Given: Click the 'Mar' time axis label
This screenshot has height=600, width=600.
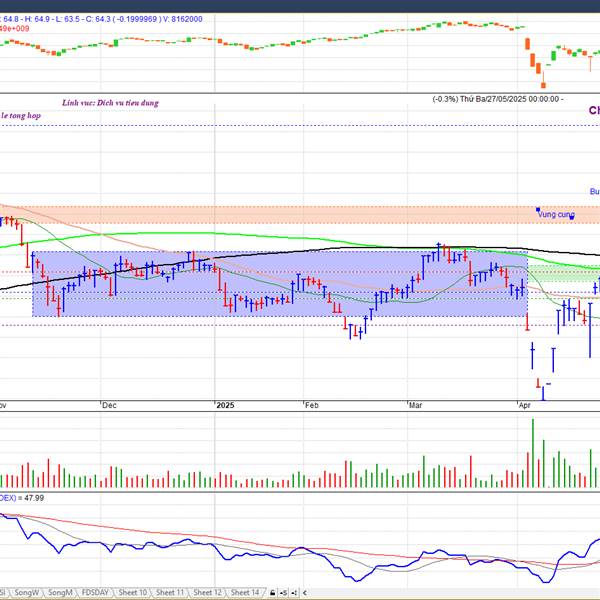Looking at the screenshot, I should tap(415, 405).
